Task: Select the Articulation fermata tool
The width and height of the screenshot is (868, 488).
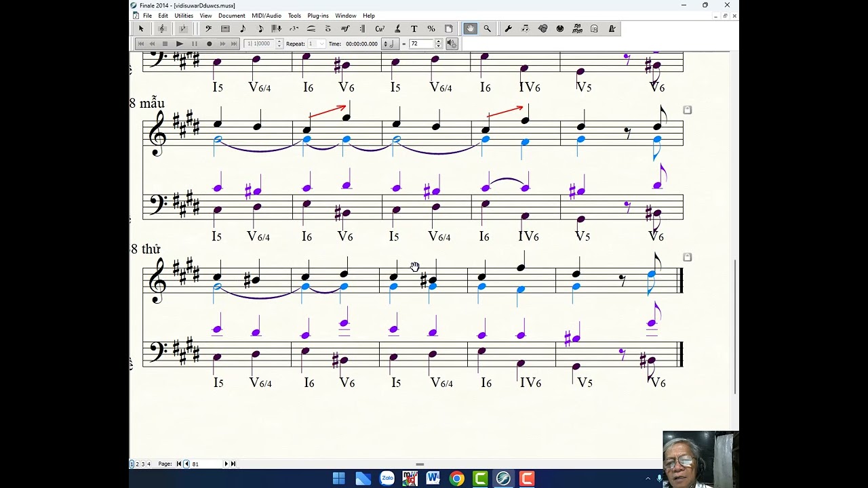Action: (x=328, y=28)
